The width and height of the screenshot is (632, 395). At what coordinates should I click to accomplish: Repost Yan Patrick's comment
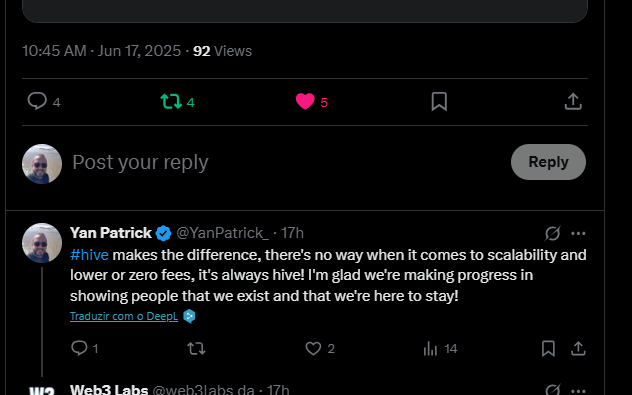(196, 348)
